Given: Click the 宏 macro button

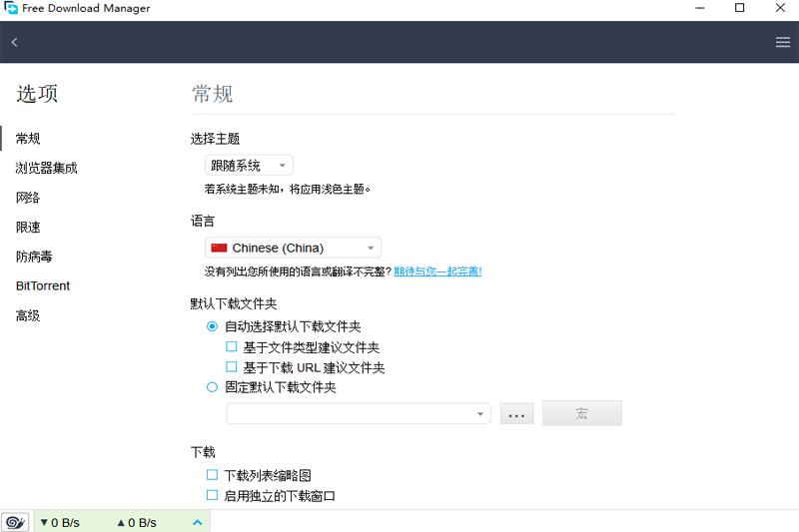Looking at the screenshot, I should coord(582,413).
